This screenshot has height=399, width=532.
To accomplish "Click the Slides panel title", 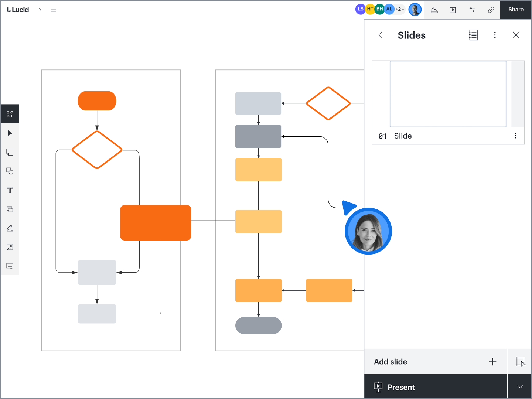I will pos(412,35).
